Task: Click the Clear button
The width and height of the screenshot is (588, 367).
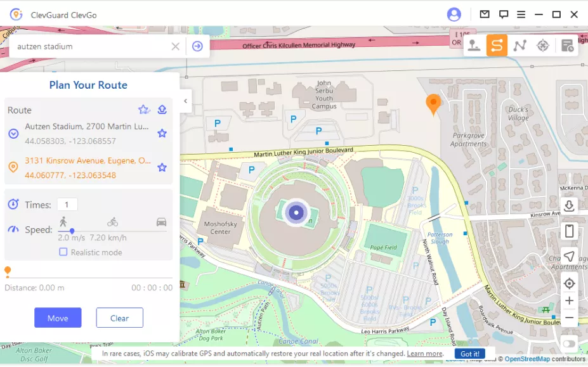Action: point(119,318)
